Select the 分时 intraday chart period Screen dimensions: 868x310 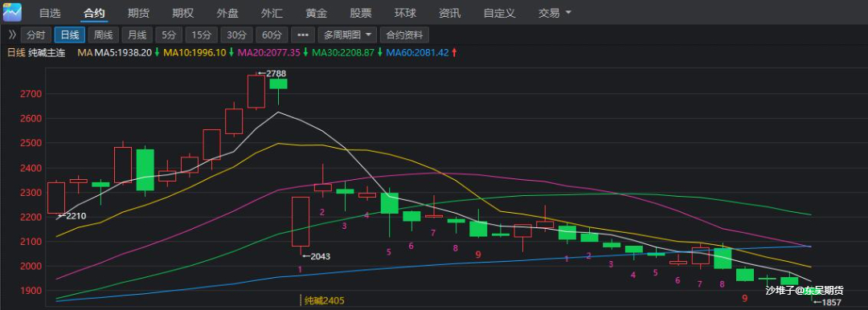(x=36, y=35)
